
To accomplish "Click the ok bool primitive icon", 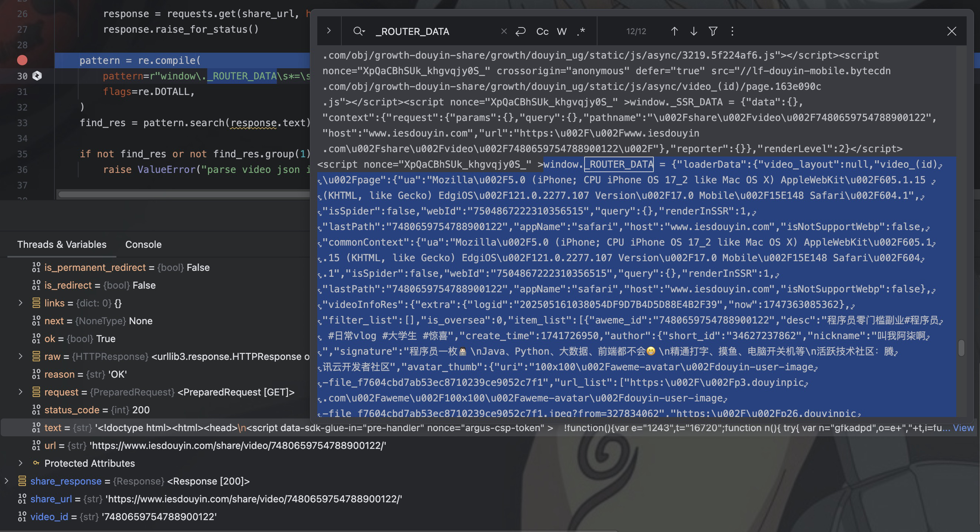I will click(x=36, y=339).
